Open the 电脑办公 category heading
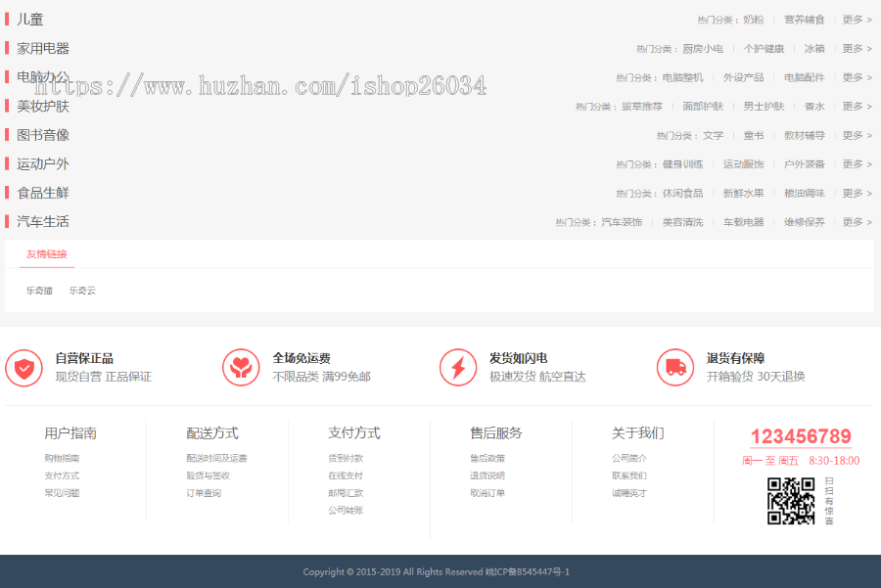 pyautogui.click(x=43, y=77)
